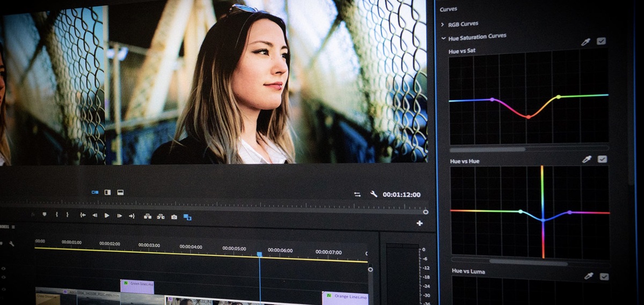Go to Out point
This screenshot has width=644, height=305.
point(131,216)
